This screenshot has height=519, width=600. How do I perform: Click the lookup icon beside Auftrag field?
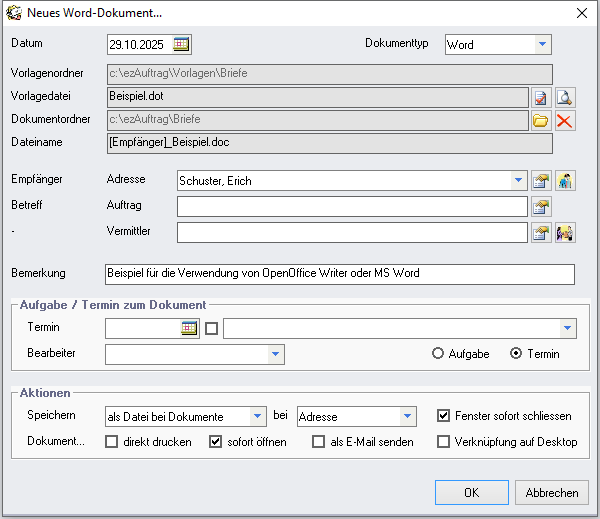[541, 207]
